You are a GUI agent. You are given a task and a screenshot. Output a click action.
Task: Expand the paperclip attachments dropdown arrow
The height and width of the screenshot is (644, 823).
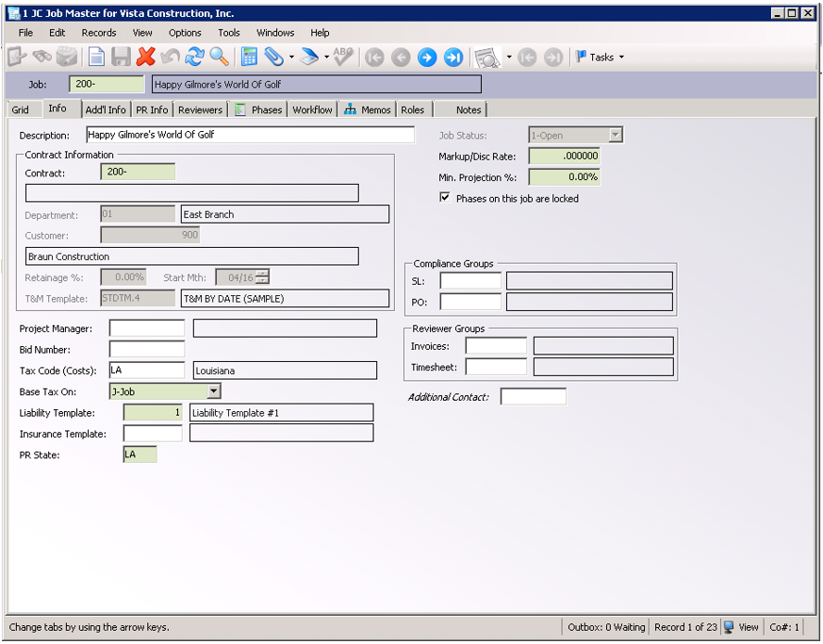(x=291, y=58)
